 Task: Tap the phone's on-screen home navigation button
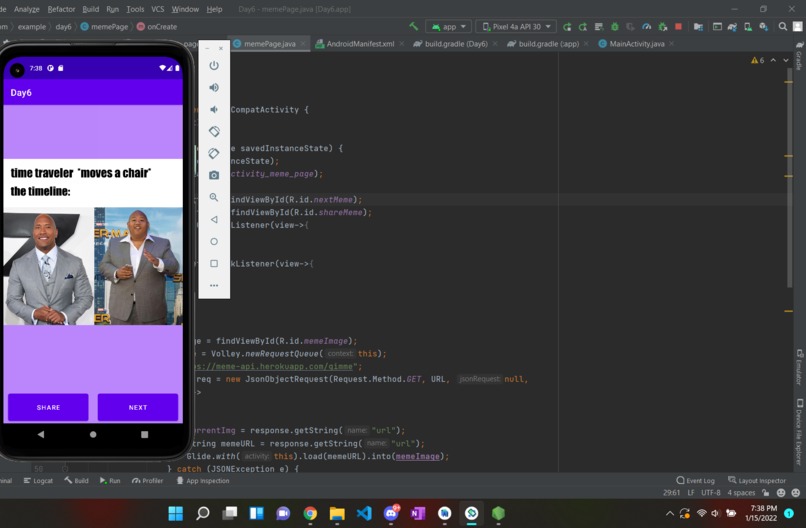[93, 434]
